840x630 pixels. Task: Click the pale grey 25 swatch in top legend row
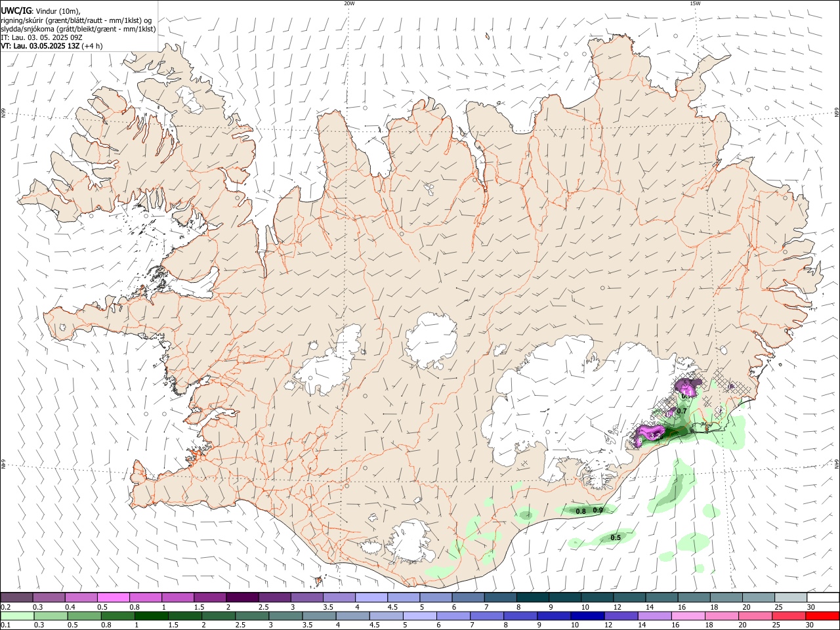click(790, 597)
